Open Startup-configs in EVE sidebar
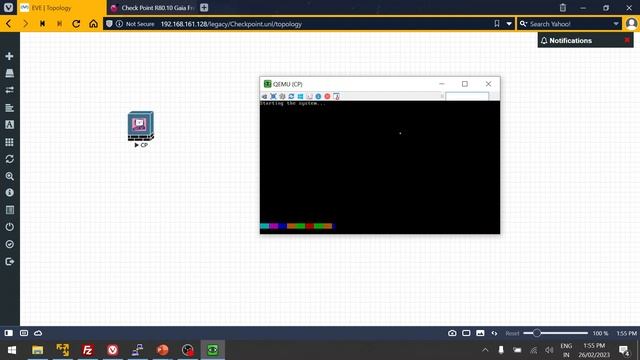 coord(9,107)
